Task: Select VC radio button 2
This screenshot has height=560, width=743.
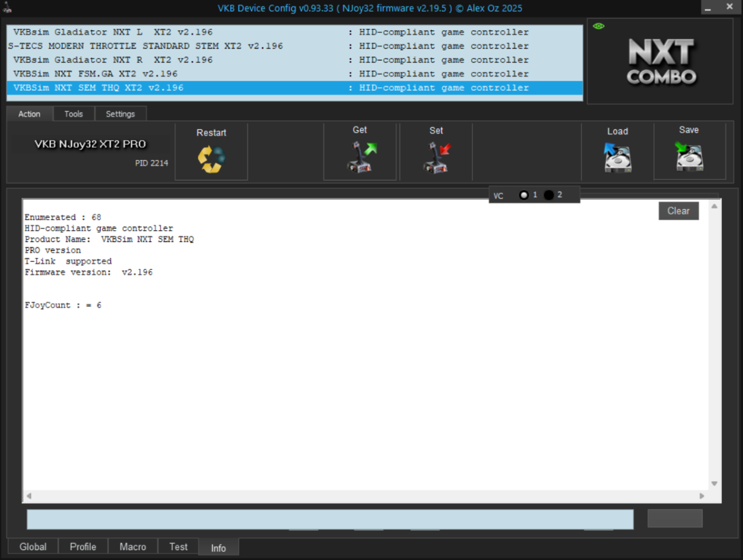Action: pyautogui.click(x=549, y=195)
